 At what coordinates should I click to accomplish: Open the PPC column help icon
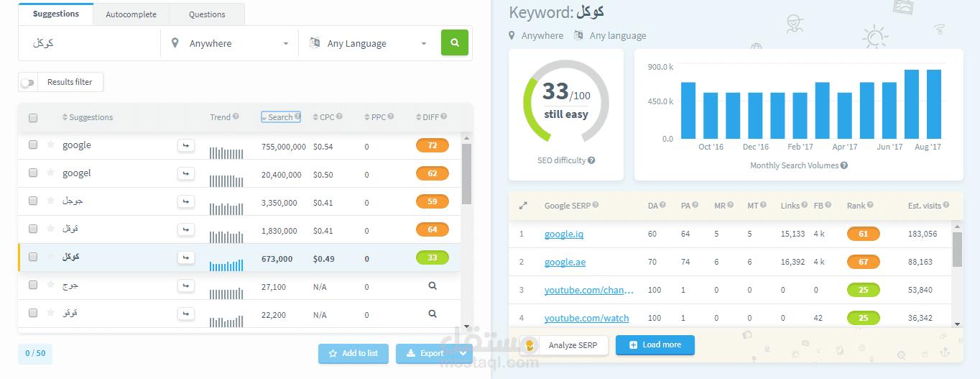coord(392,117)
